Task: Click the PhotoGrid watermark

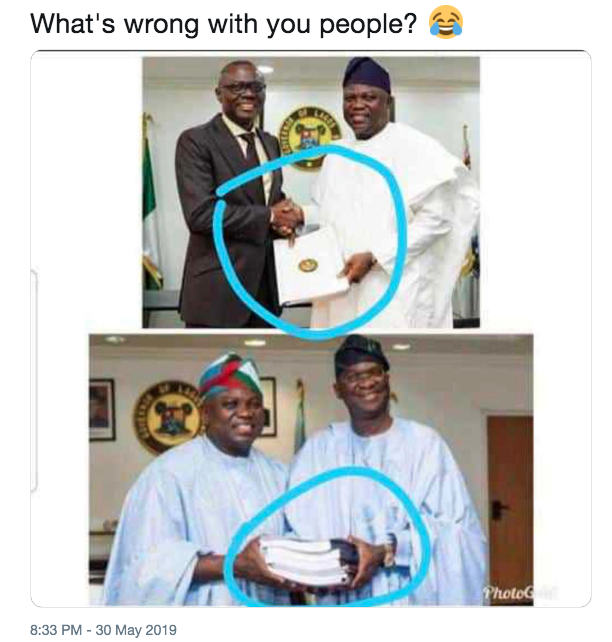Action: [x=517, y=592]
